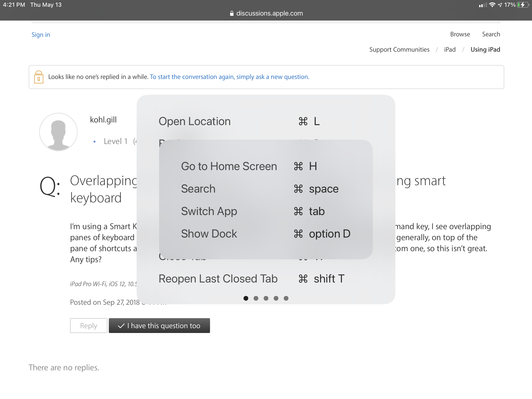
Task: Click the Sign in link
Action: (x=41, y=35)
